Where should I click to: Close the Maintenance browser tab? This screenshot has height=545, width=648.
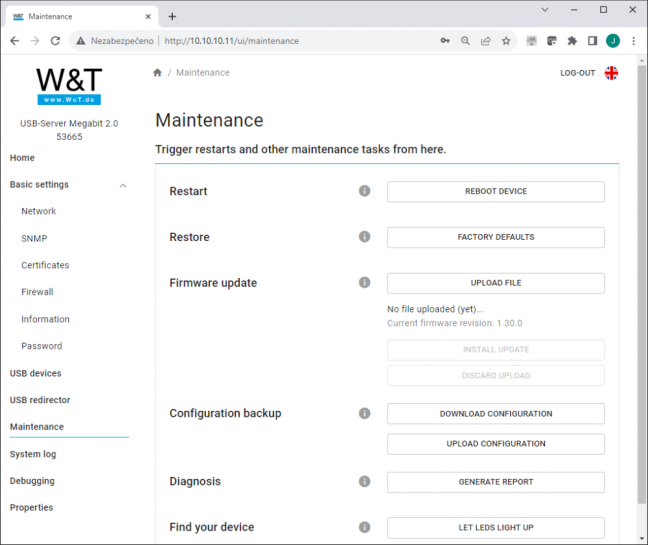pos(148,17)
